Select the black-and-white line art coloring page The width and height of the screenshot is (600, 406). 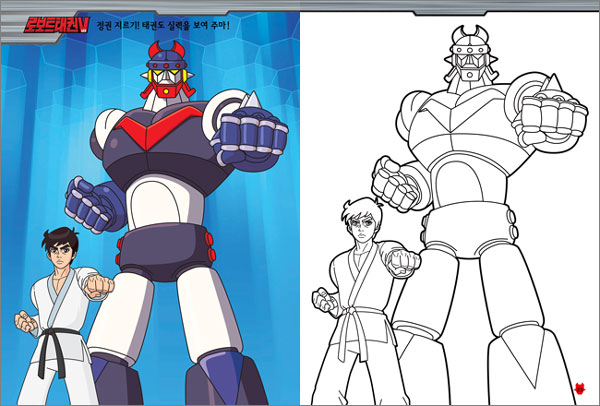click(449, 208)
